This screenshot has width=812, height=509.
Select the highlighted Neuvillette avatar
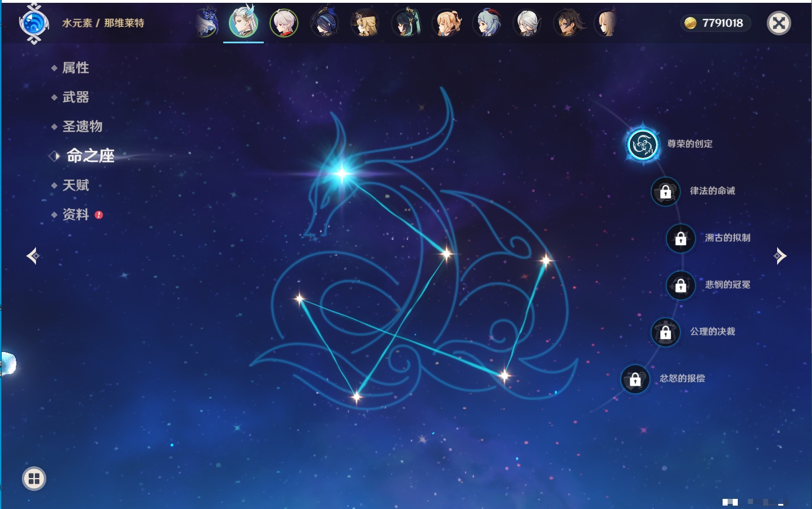[x=243, y=22]
